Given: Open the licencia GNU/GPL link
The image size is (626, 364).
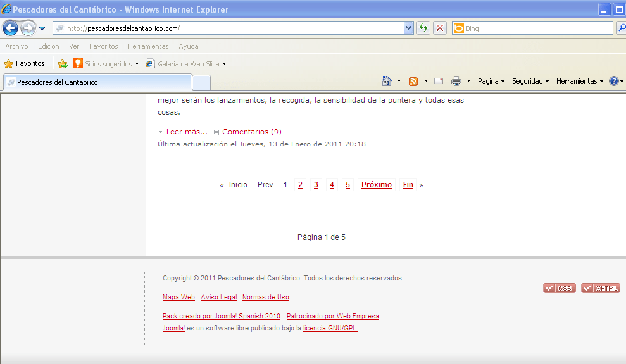Looking at the screenshot, I should 330,328.
